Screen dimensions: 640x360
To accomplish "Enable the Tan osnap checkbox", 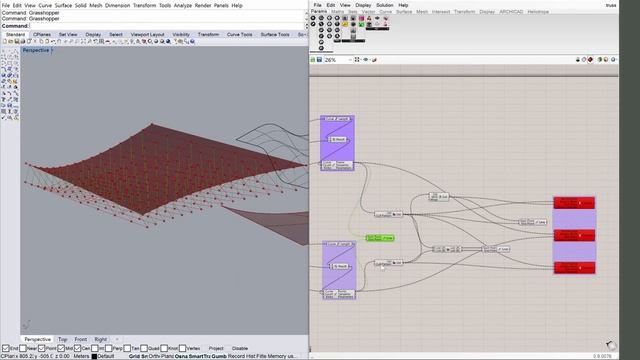I will [127, 348].
